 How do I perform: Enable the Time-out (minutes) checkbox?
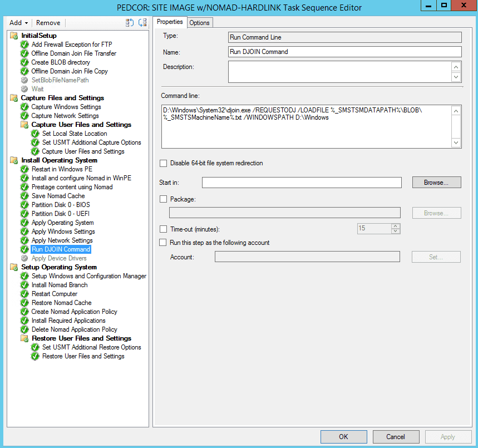164,229
